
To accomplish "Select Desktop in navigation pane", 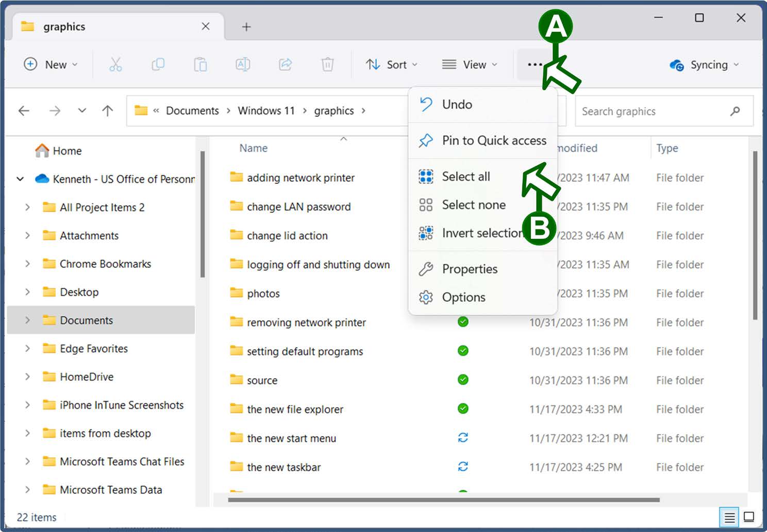I will point(79,292).
